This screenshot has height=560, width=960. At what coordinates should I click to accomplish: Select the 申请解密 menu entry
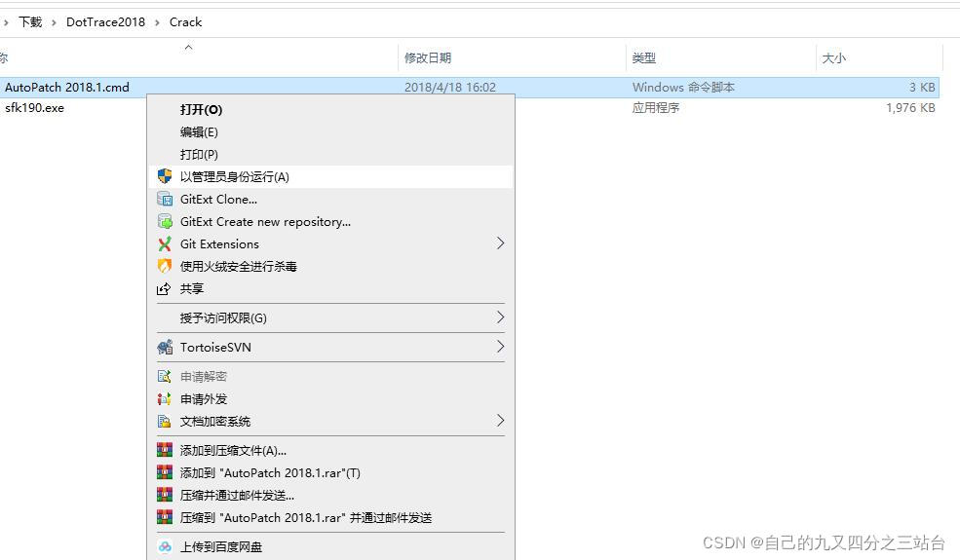click(x=331, y=376)
